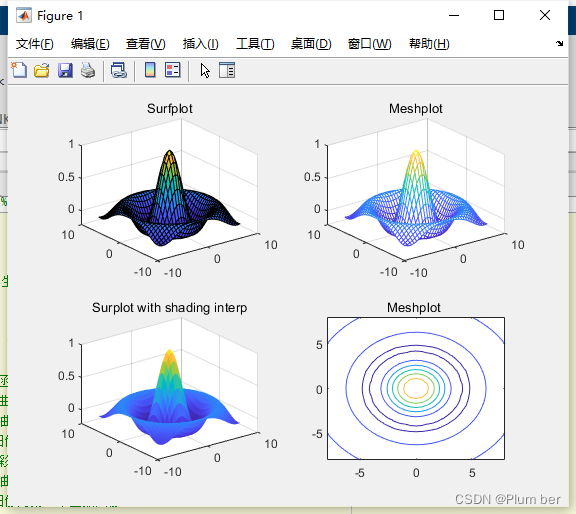This screenshot has height=514, width=576.
Task: Click the Open File folder icon
Action: click(42, 70)
